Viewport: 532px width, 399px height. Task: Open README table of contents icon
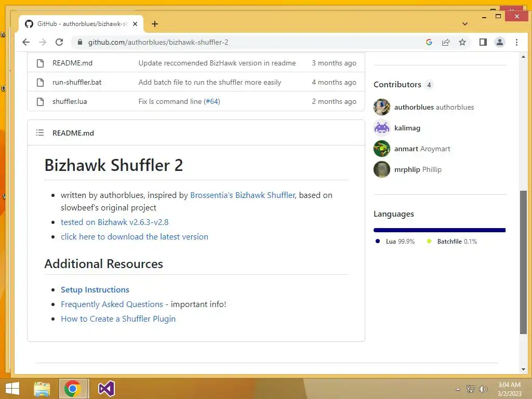(40, 132)
